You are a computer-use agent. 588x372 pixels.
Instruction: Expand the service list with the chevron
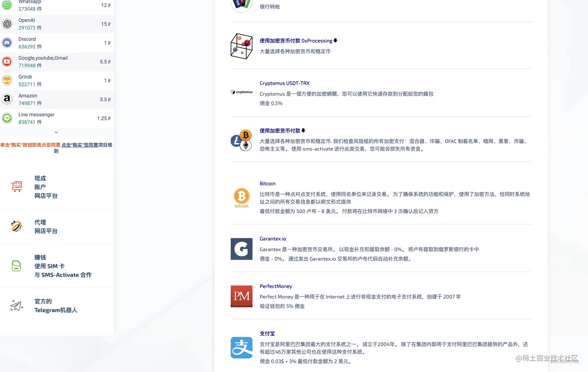[56, 132]
